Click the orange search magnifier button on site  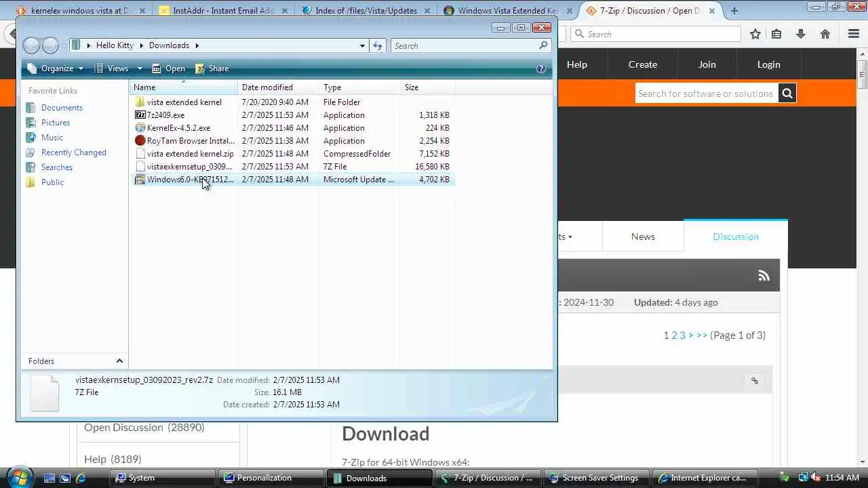pyautogui.click(x=787, y=94)
